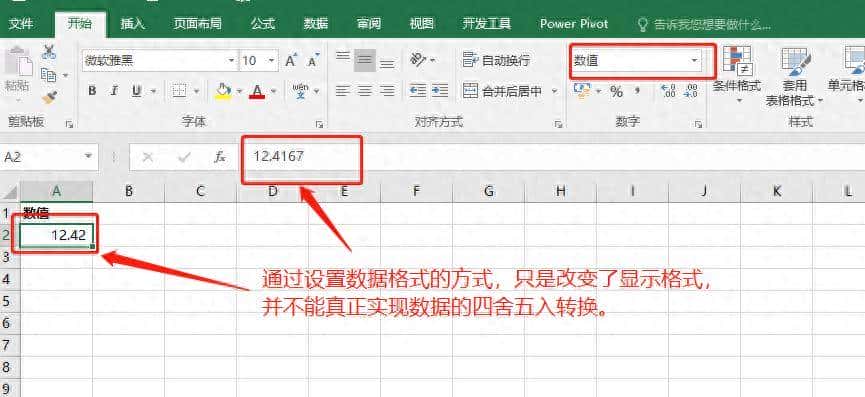Viewport: 865px width, 397px height.
Task: Toggle italic formatting
Action: pyautogui.click(x=114, y=91)
